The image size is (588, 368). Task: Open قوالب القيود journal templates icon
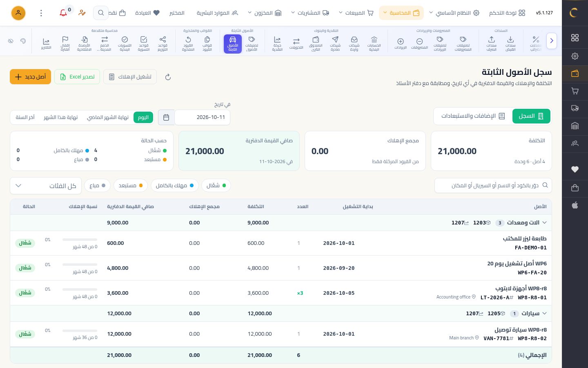(x=207, y=44)
